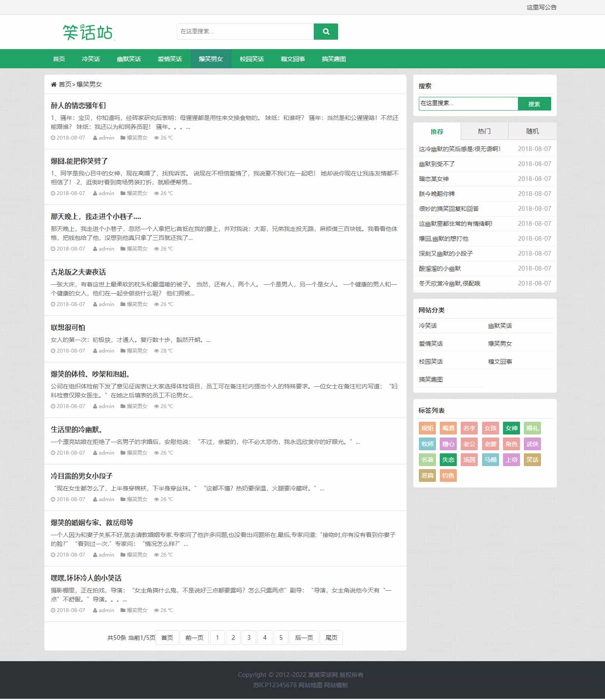Click the folder icon under 爆囧.能把你笑劈了
Image resolution: width=605 pixels, height=700 pixels.
pos(123,193)
